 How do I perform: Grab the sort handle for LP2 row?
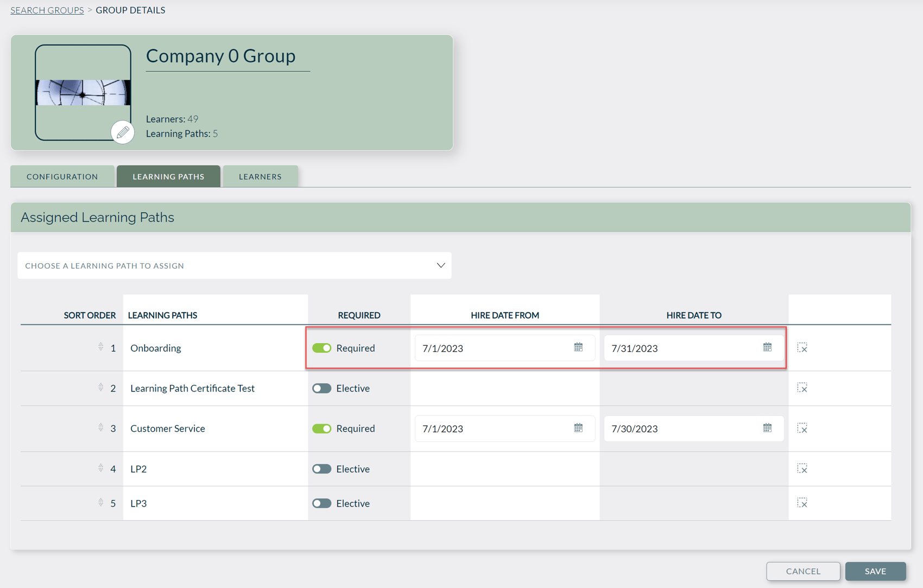101,467
